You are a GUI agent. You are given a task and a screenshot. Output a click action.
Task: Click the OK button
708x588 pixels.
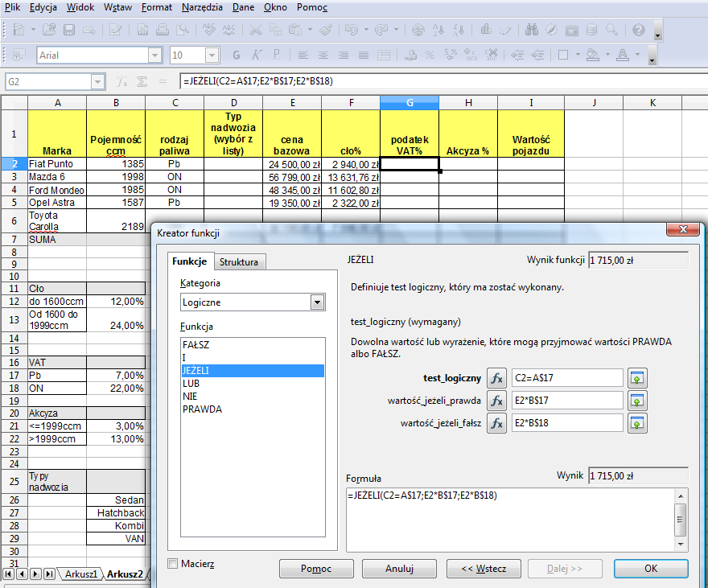point(651,569)
